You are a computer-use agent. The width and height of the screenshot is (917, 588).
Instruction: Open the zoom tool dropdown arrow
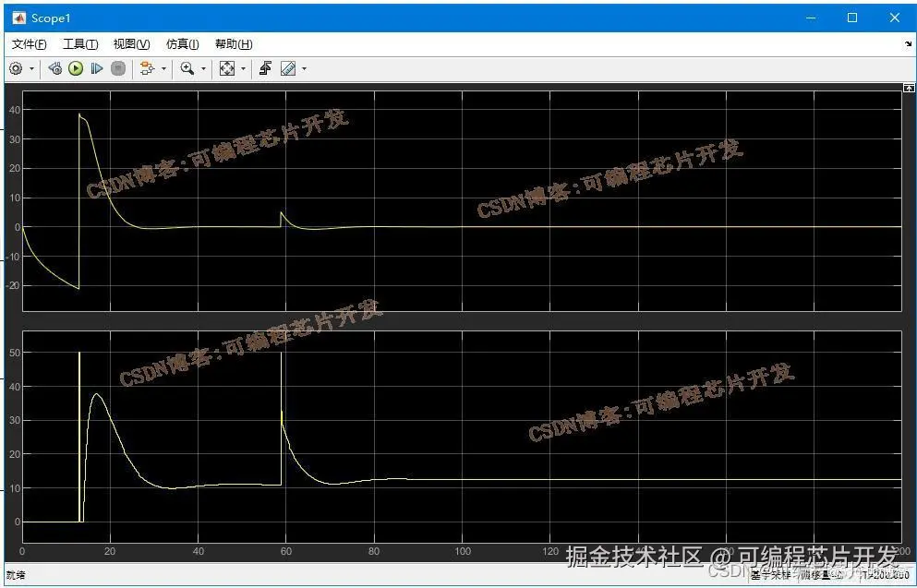pos(203,69)
